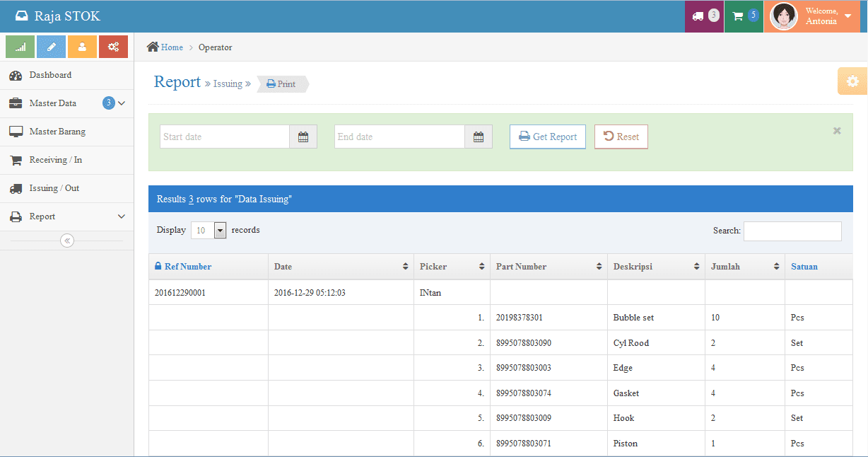Image resolution: width=868 pixels, height=457 pixels.
Task: Print the issuing report
Action: pos(282,83)
